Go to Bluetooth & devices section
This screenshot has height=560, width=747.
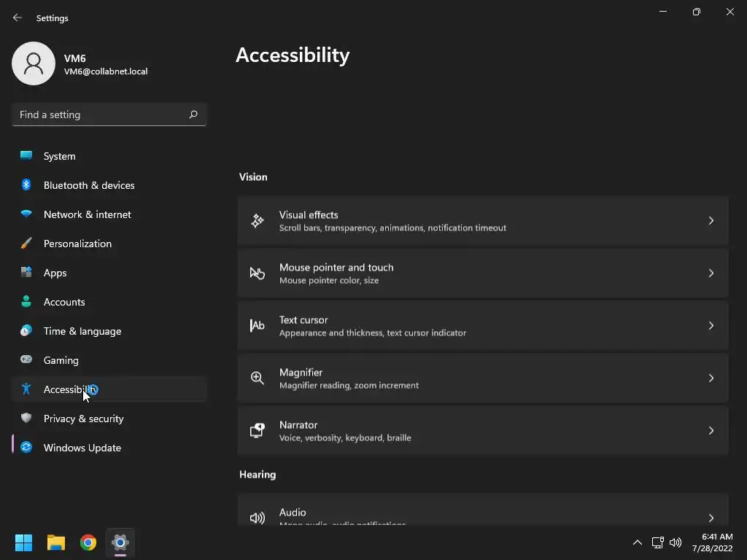88,185
